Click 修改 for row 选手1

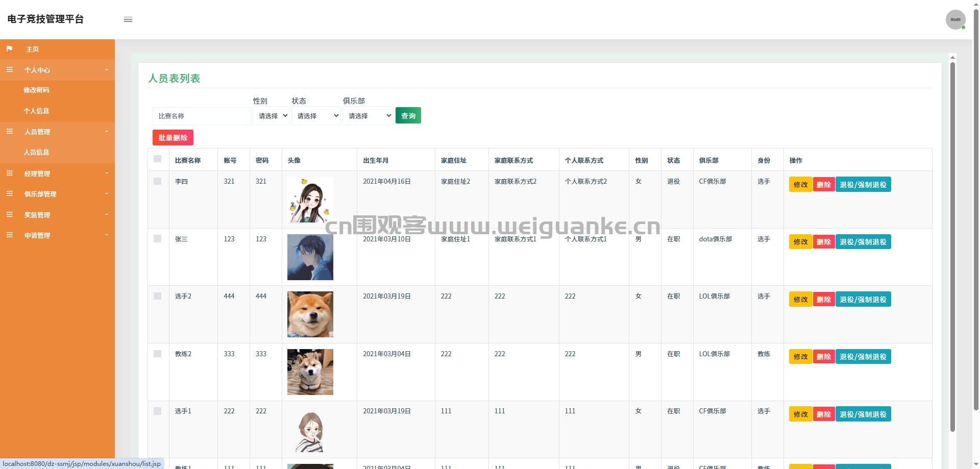pyautogui.click(x=801, y=414)
